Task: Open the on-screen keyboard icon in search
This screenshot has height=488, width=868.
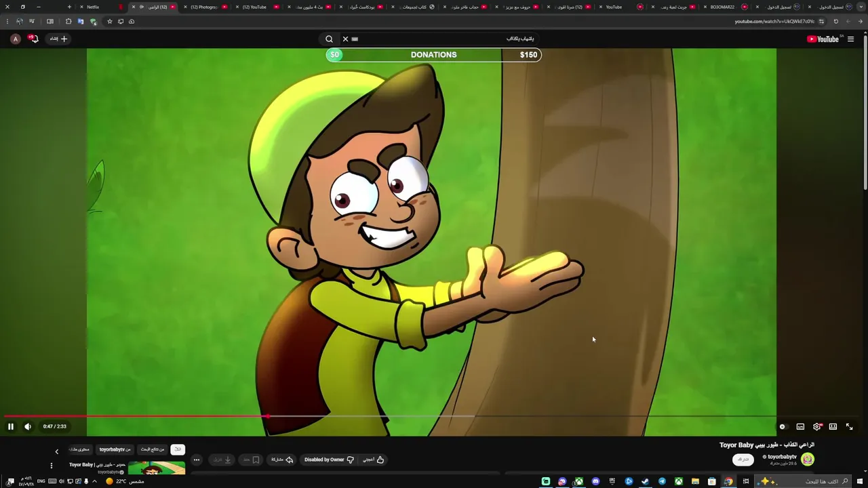Action: point(355,39)
